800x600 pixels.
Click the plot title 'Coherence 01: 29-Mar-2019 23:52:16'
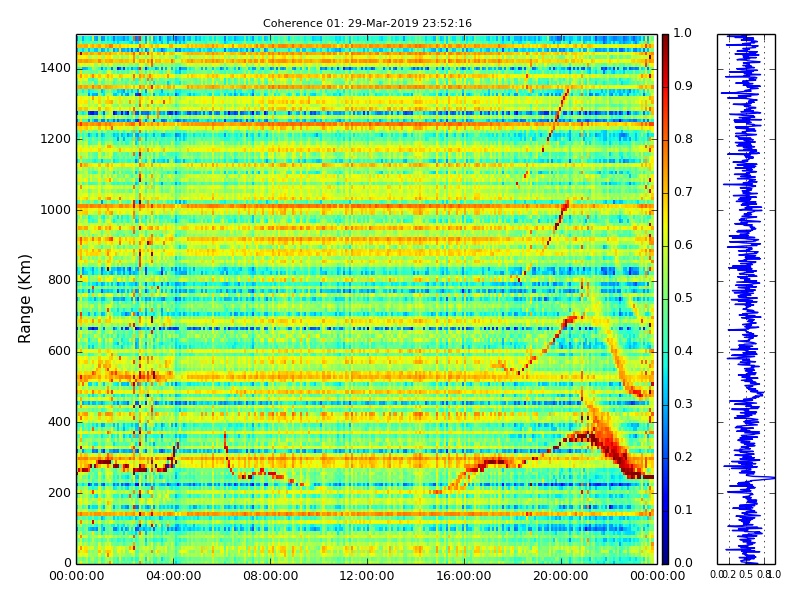click(x=367, y=23)
